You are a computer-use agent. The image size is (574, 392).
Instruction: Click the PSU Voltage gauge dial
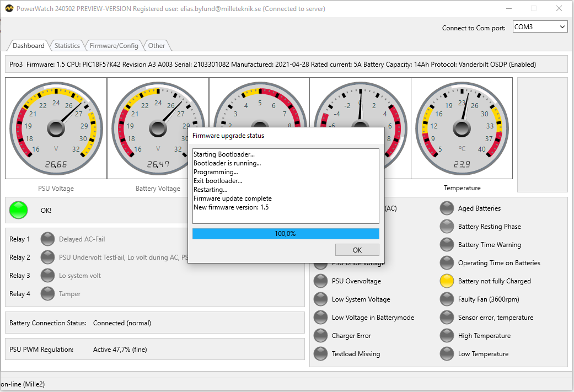click(x=56, y=128)
